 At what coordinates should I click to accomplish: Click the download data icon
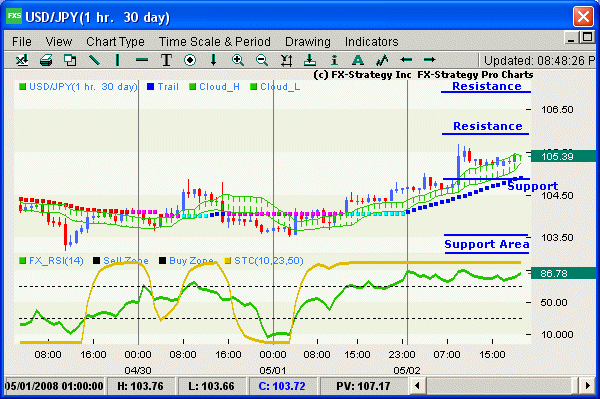[x=310, y=60]
